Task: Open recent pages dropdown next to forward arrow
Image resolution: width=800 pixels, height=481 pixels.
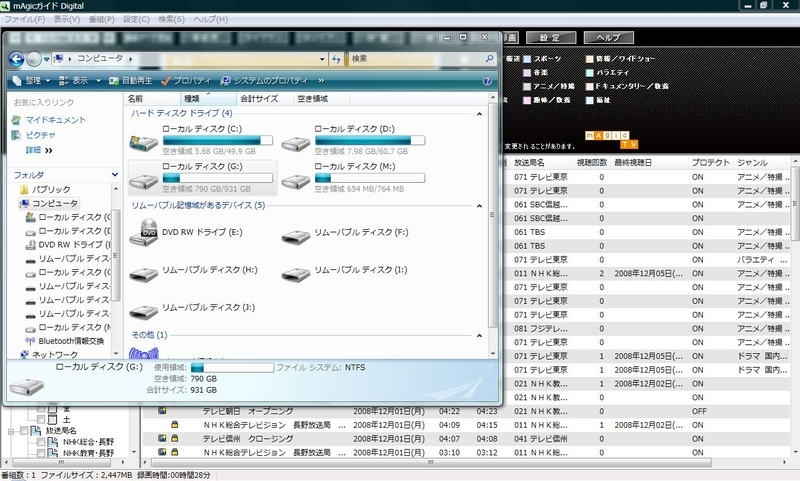Action: pyautogui.click(x=46, y=59)
